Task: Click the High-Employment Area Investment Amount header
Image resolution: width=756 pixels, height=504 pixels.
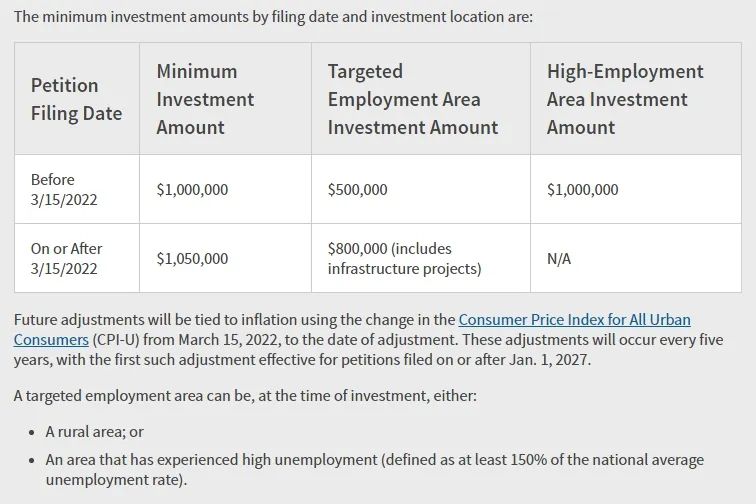Action: tap(636, 99)
